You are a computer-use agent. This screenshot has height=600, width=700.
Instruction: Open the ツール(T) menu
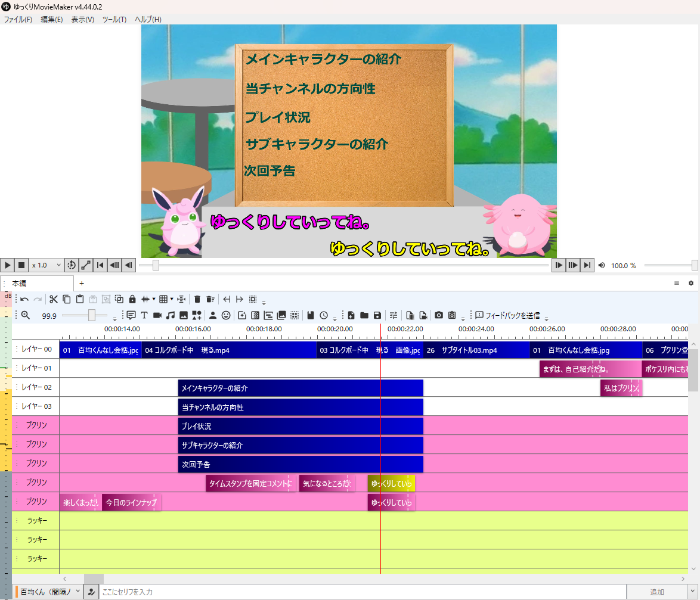pyautogui.click(x=114, y=19)
